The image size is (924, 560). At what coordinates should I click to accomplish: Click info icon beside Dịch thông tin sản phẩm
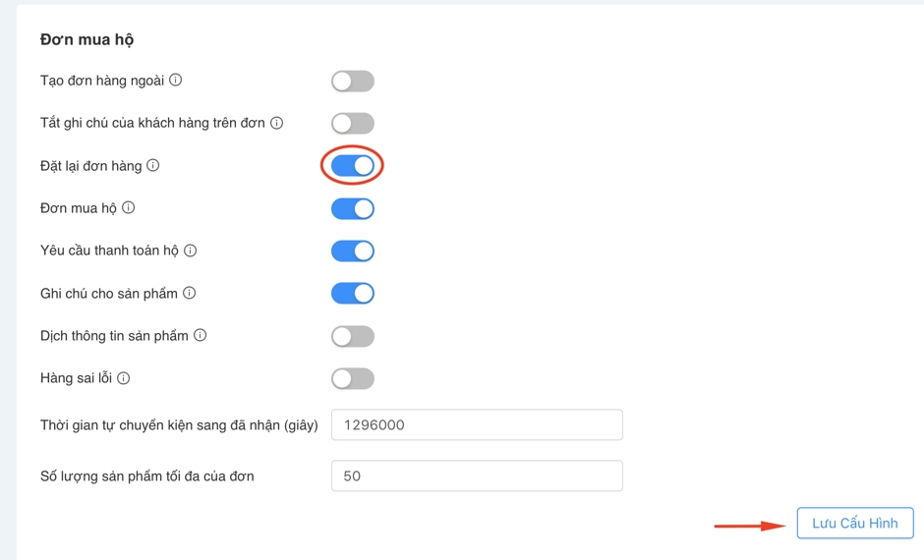[x=201, y=335]
